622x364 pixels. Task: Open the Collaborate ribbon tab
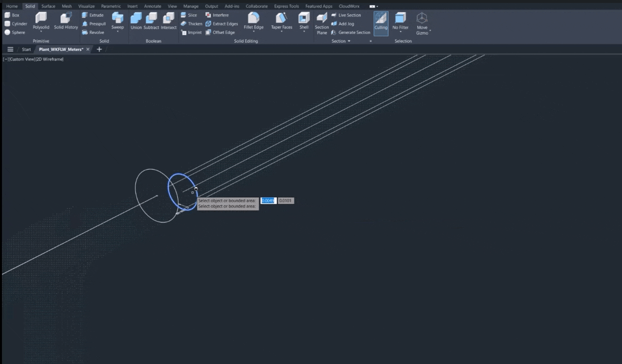pyautogui.click(x=257, y=6)
